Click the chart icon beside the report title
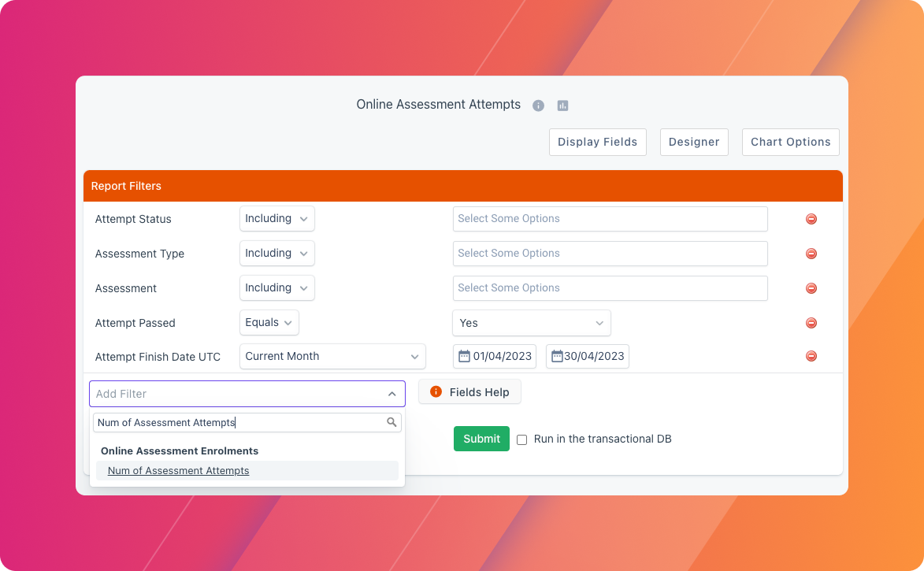This screenshot has height=571, width=924. pyautogui.click(x=562, y=105)
